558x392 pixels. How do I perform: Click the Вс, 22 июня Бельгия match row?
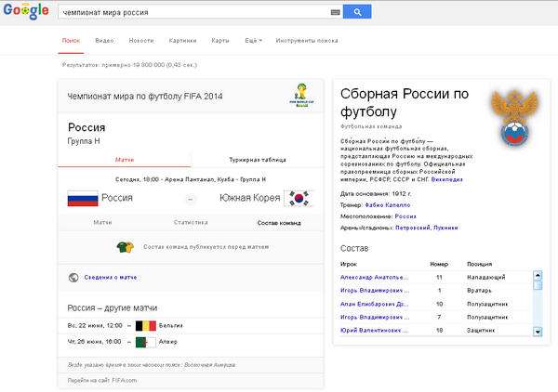click(191, 325)
